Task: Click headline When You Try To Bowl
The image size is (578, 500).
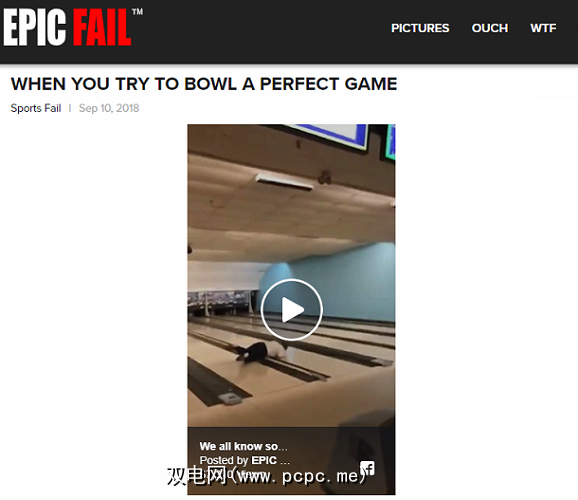Action: [204, 84]
